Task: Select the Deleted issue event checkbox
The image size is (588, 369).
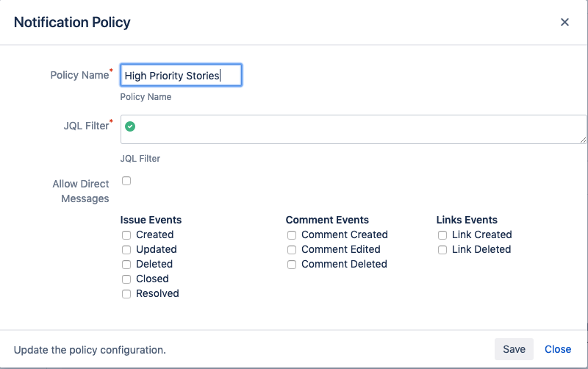Action: pos(126,265)
